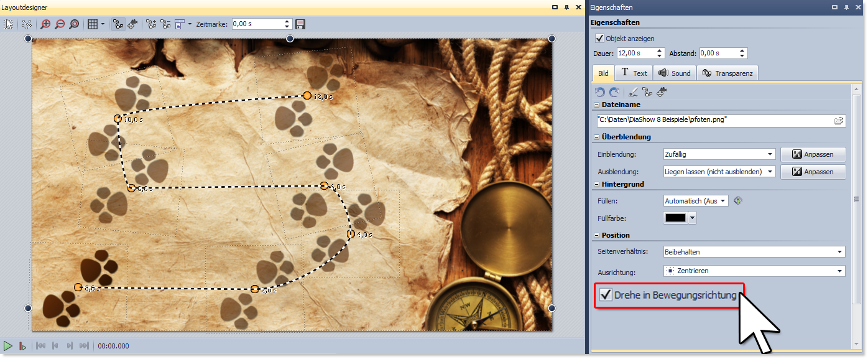Click the rotate left icon in Bild tab
Image resolution: width=868 pixels, height=359 pixels.
coord(599,91)
